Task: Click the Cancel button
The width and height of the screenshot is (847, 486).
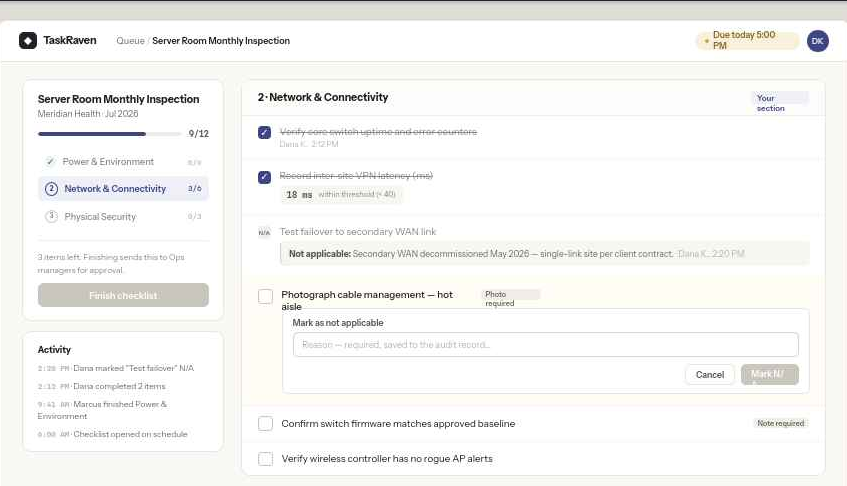Action: click(x=710, y=375)
